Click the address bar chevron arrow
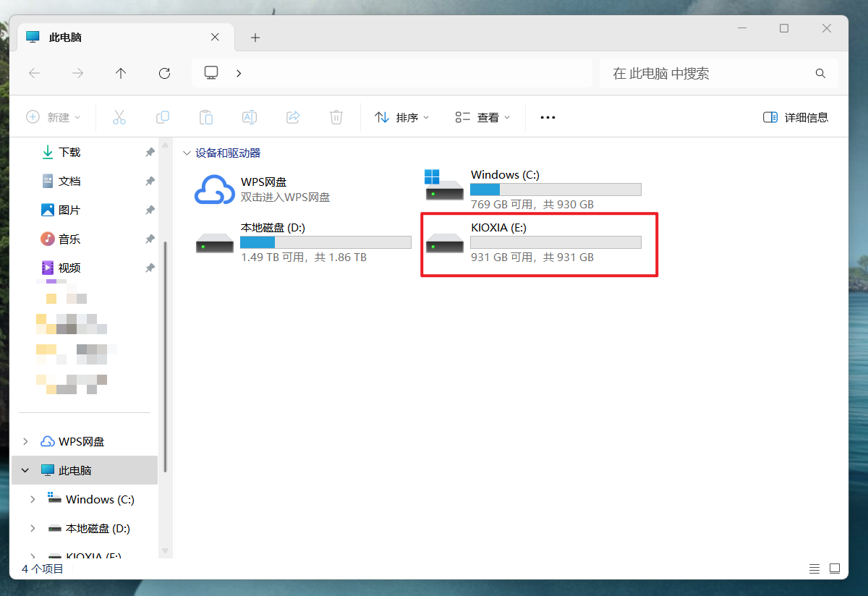The image size is (868, 596). click(239, 73)
